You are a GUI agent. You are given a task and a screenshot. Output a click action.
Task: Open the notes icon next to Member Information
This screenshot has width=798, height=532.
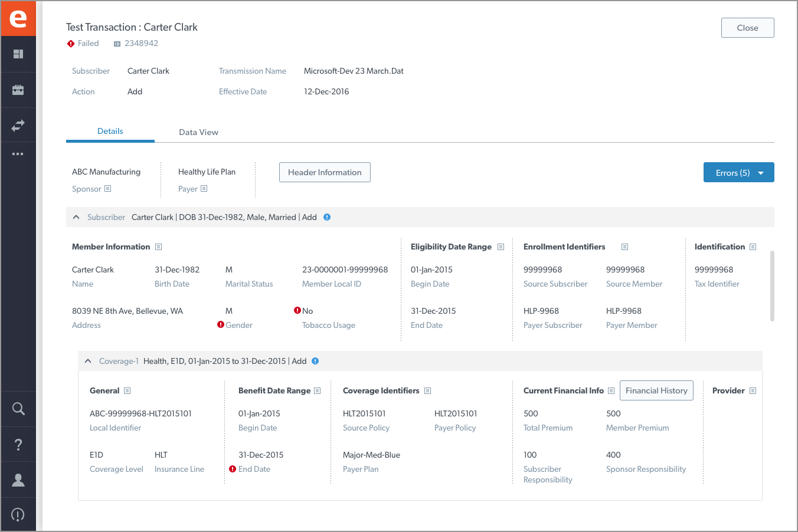[158, 247]
